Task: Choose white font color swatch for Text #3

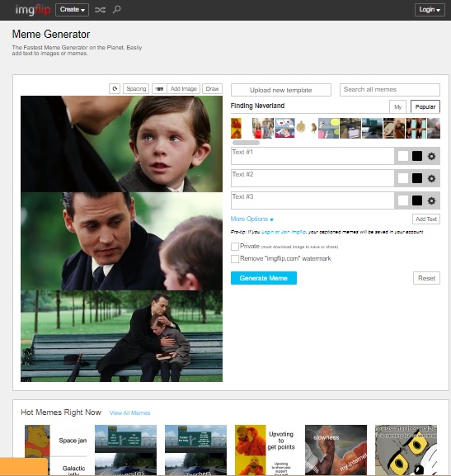Action: pyautogui.click(x=402, y=200)
